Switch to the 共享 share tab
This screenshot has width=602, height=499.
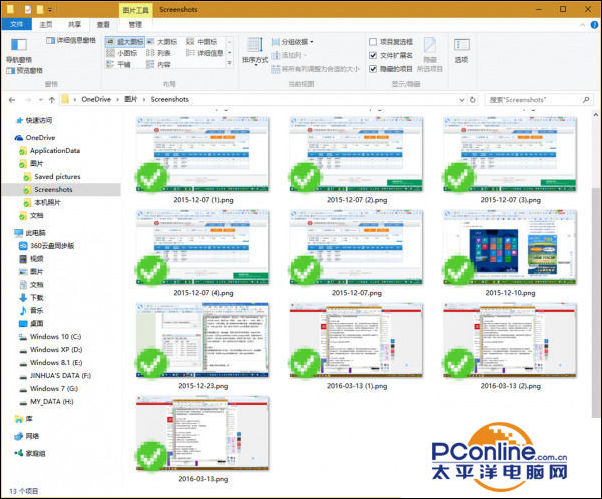(x=74, y=24)
